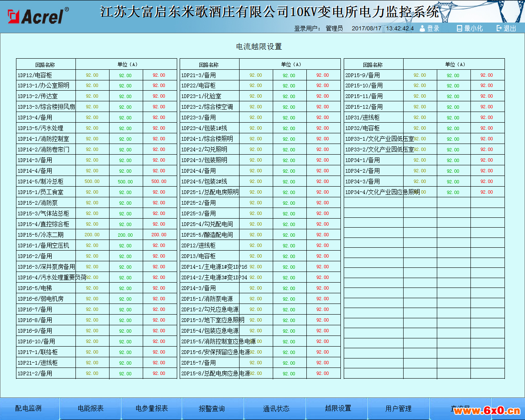
Task: Select row 1DP15-3/气体站总柜
Action: (96, 214)
